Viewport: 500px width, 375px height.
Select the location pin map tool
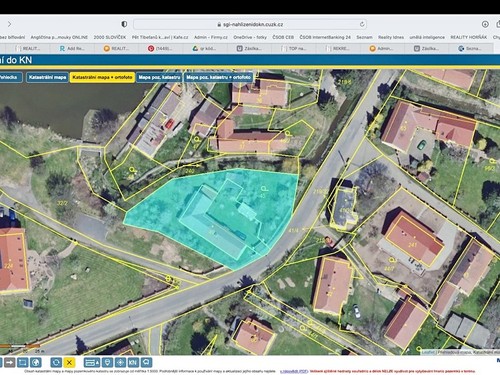point(107,362)
